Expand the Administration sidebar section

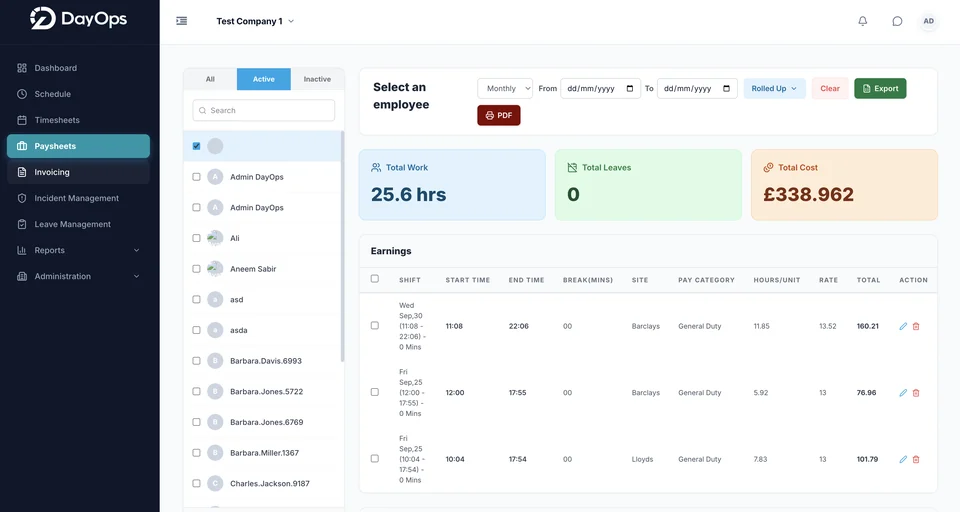point(78,276)
